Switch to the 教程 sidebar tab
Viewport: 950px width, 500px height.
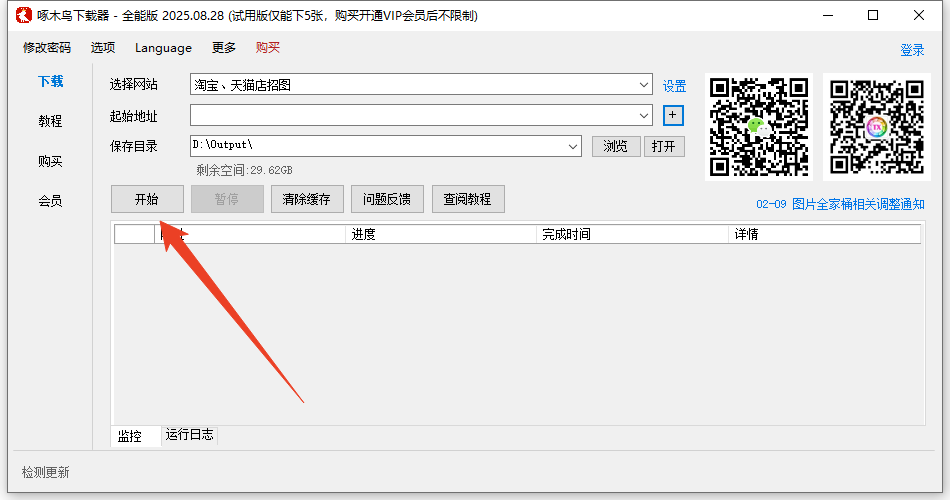tap(50, 121)
